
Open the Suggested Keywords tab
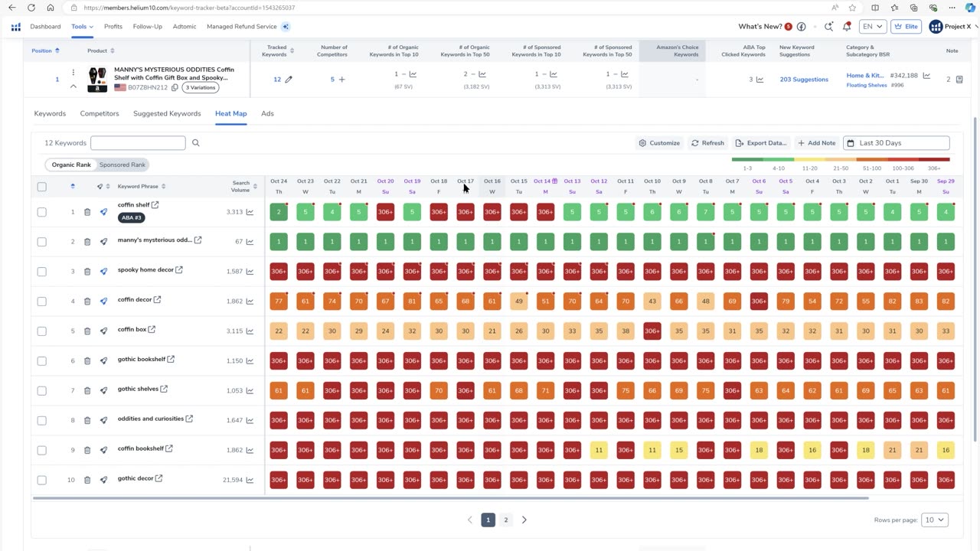click(167, 114)
